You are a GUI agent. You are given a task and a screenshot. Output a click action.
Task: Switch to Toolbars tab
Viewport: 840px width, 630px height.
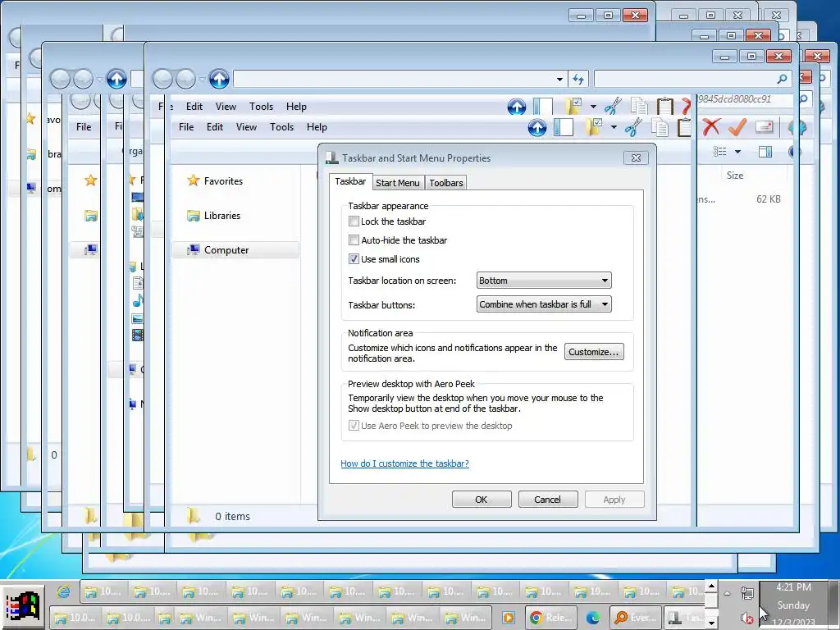coord(445,183)
